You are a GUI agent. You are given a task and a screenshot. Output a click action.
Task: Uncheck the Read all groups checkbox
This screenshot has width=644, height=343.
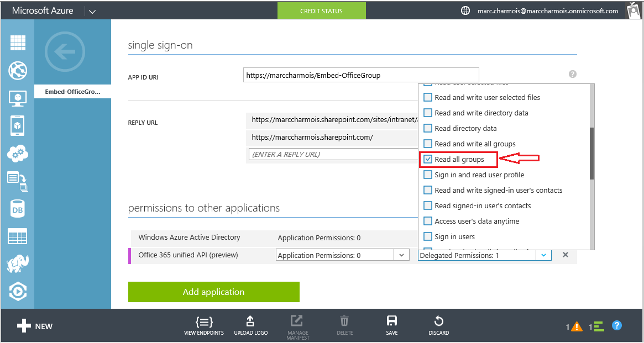[427, 159]
